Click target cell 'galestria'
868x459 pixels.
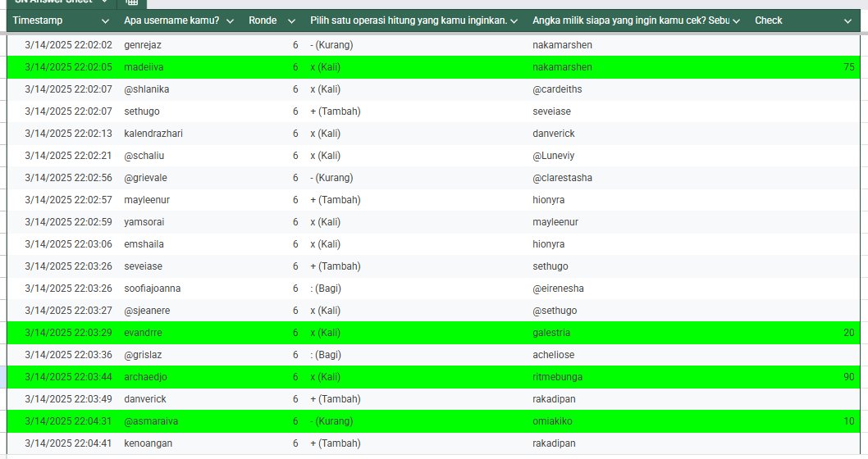pyautogui.click(x=551, y=332)
